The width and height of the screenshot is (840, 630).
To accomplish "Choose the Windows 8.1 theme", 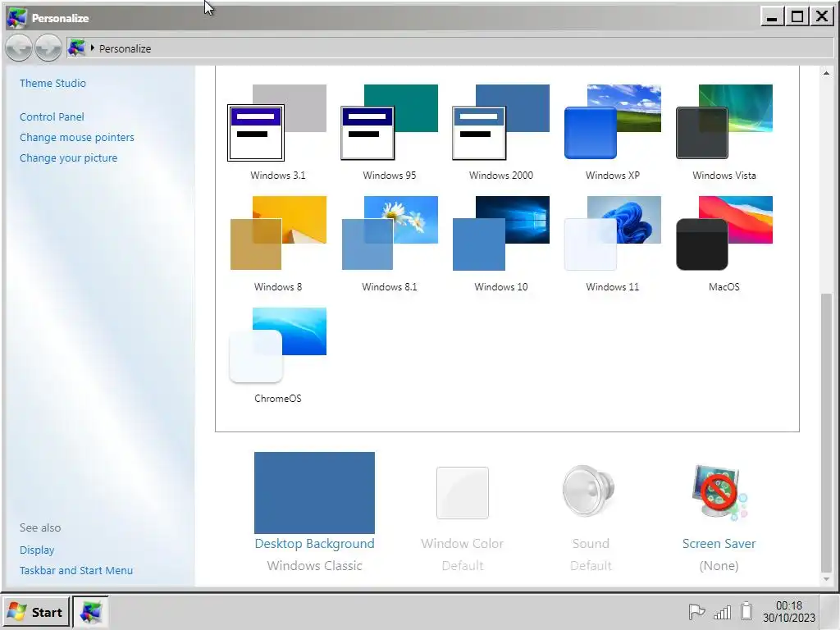I will click(x=390, y=244).
